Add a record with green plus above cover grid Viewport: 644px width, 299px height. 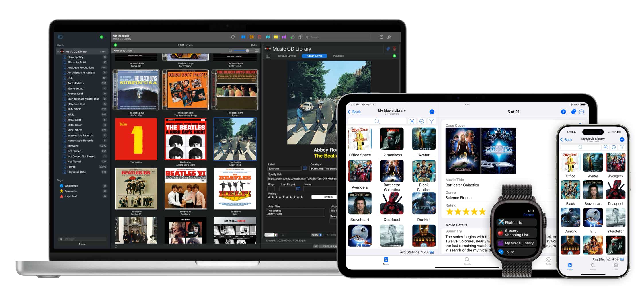click(x=116, y=45)
